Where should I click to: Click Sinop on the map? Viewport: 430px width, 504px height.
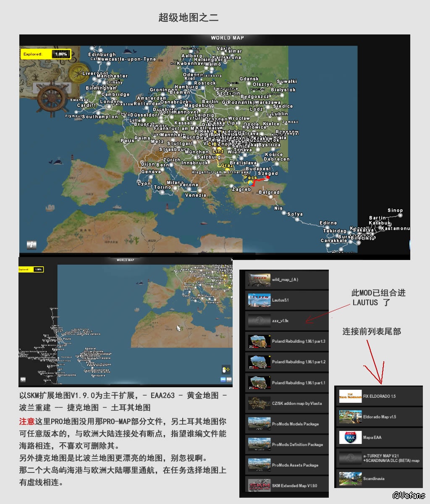click(x=395, y=210)
